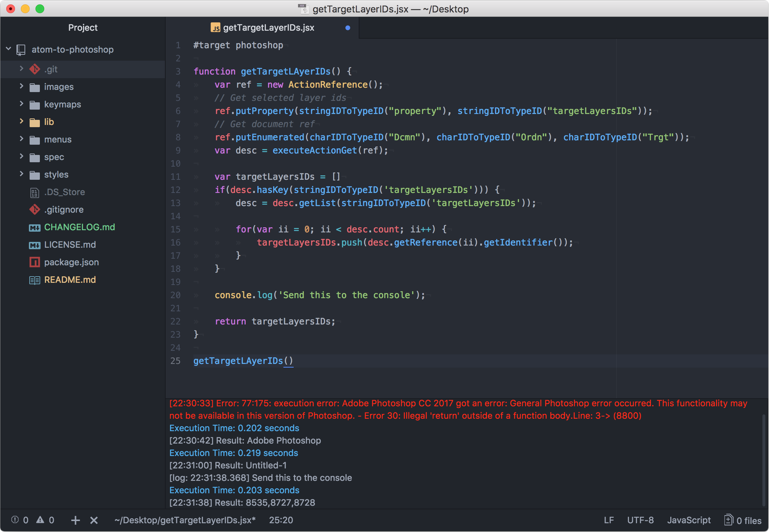Click the modified dot on getTargetLayerIDs.jsx tab
Image resolution: width=769 pixels, height=532 pixels.
pos(348,28)
